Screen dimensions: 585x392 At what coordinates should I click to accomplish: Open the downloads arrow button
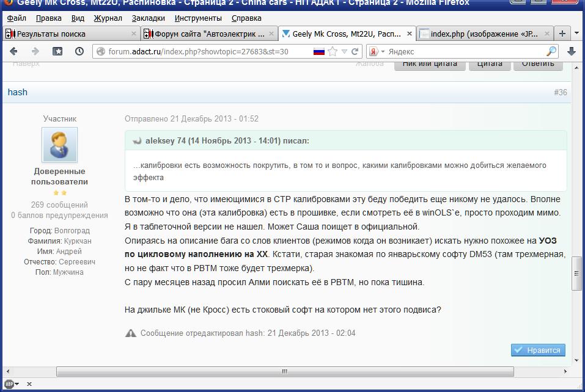click(571, 51)
